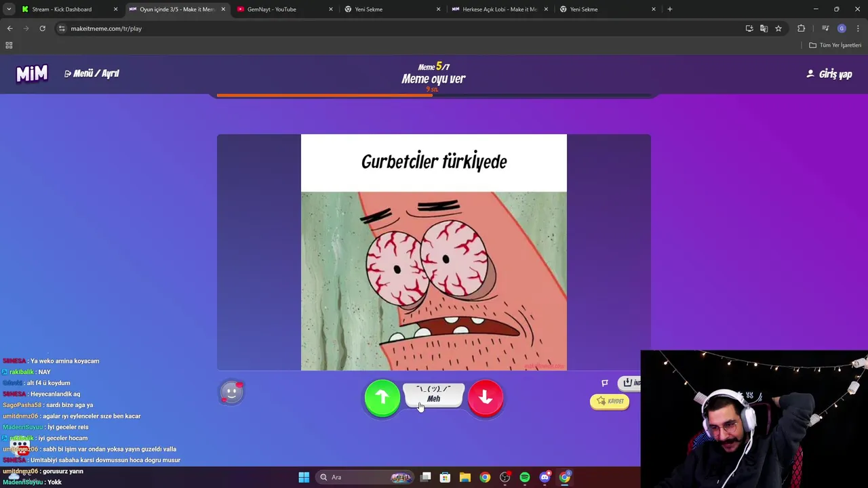Open Chrome profile avatar
The width and height of the screenshot is (868, 488).
pyautogui.click(x=842, y=28)
